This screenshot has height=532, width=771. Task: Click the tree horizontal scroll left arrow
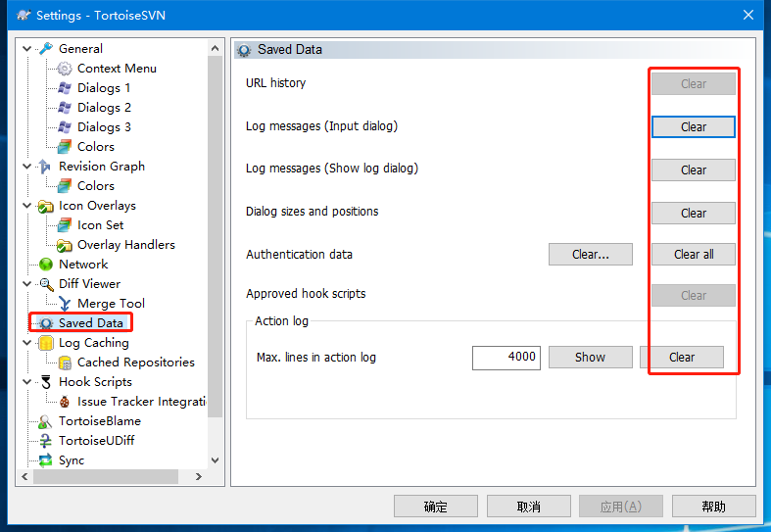[x=25, y=476]
